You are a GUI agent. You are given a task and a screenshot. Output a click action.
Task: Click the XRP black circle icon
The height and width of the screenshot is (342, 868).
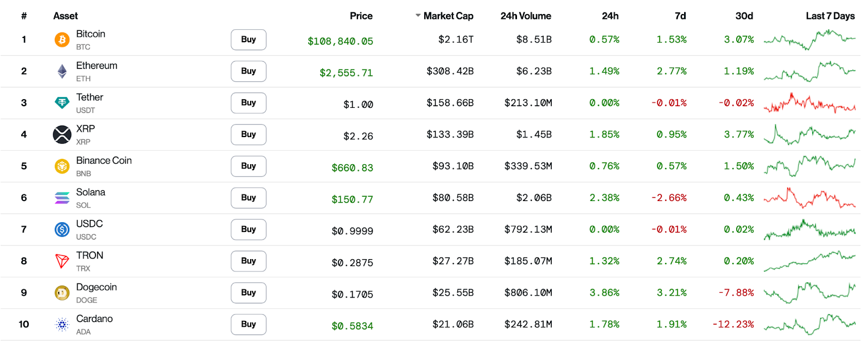point(62,134)
